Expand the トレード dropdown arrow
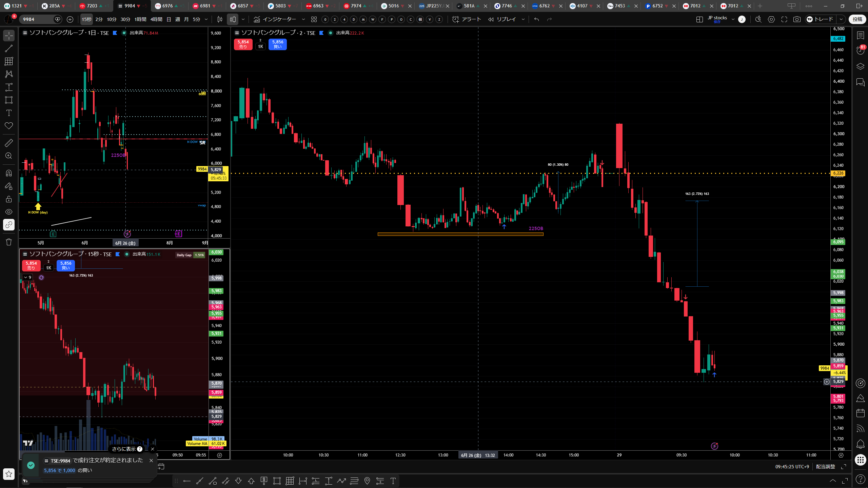Screen dimensions: 868x488 pyautogui.click(x=841, y=19)
